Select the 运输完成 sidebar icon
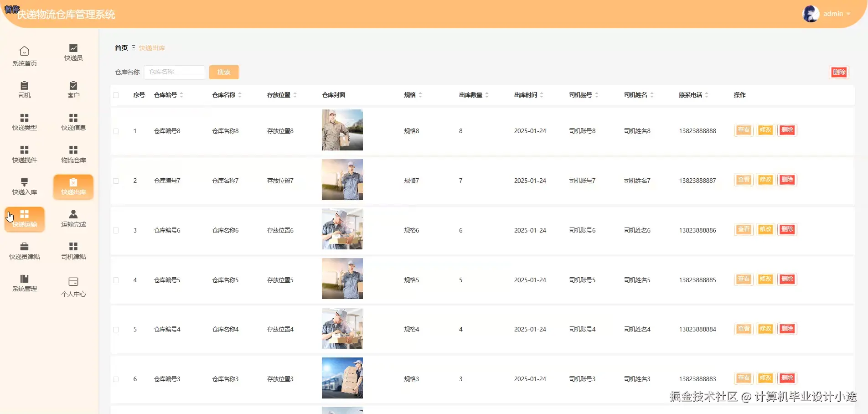 73,214
